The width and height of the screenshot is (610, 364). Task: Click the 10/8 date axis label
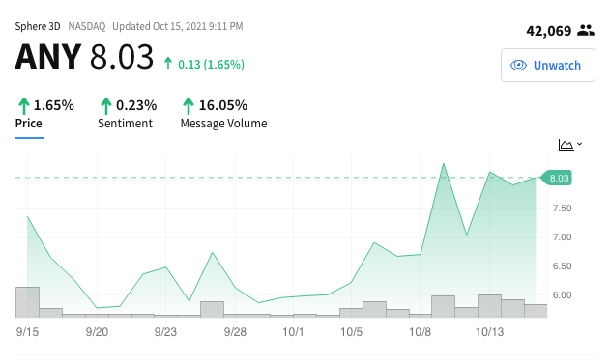pos(421,332)
